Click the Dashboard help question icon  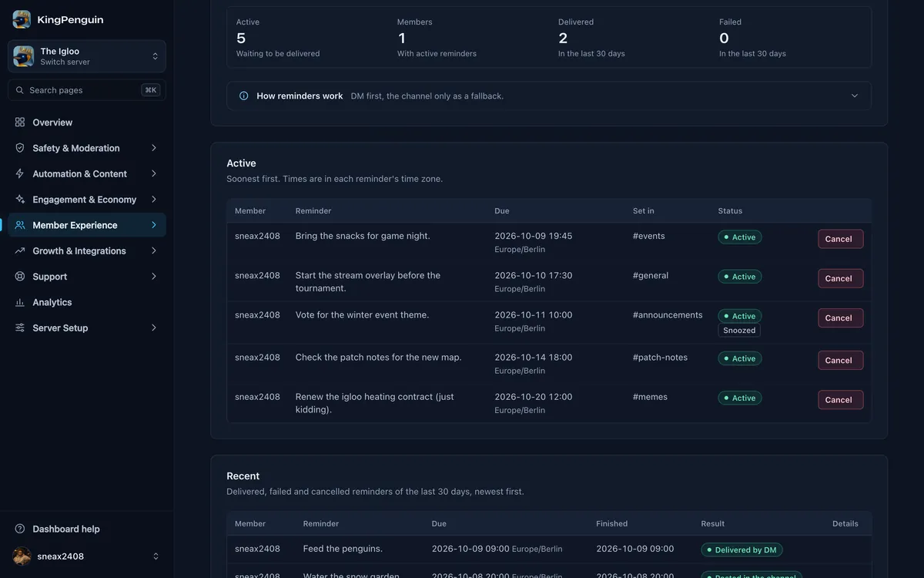click(x=20, y=529)
